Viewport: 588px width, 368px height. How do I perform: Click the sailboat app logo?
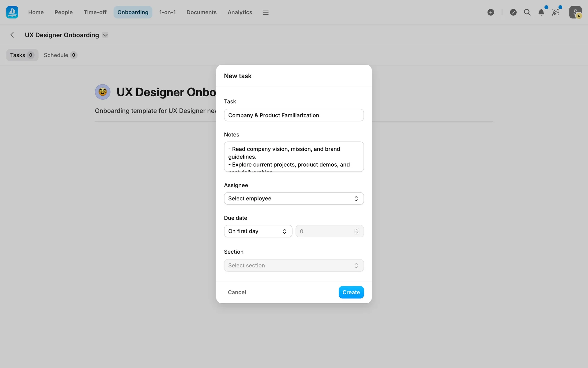tap(12, 12)
